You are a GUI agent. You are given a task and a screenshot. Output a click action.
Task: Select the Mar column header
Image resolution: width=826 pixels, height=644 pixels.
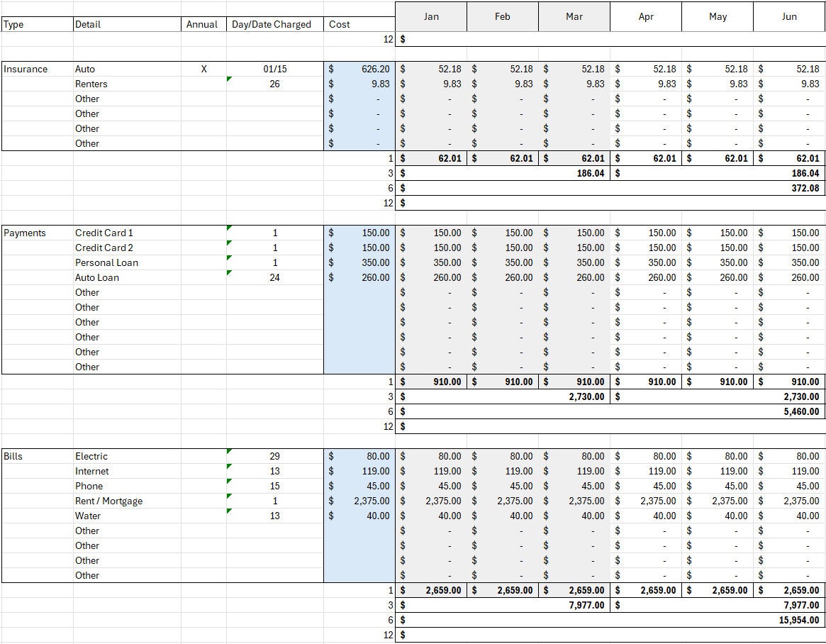pos(574,16)
